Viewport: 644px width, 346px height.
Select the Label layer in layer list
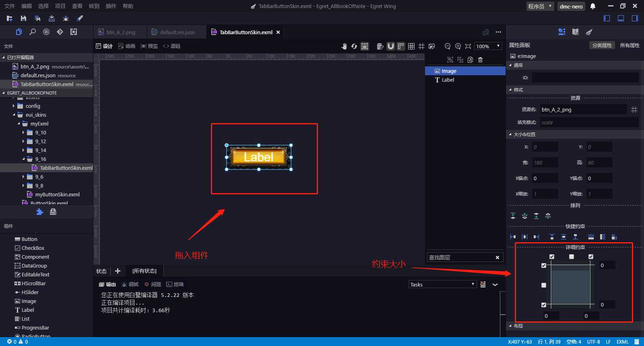point(465,80)
